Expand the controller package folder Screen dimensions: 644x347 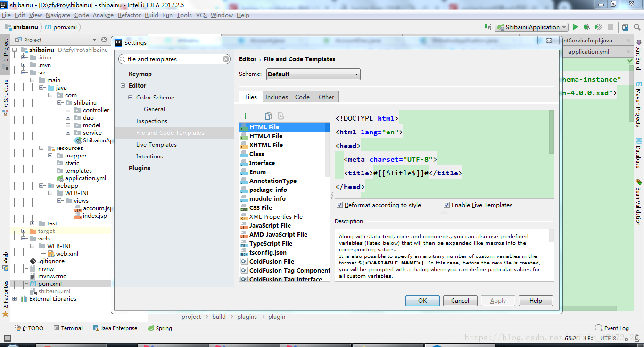click(x=68, y=110)
